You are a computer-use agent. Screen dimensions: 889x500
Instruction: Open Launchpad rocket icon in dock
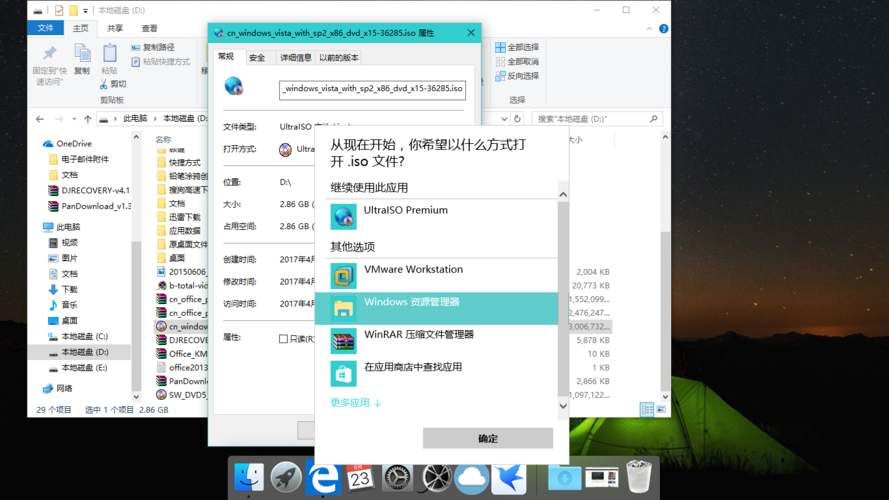pos(286,477)
